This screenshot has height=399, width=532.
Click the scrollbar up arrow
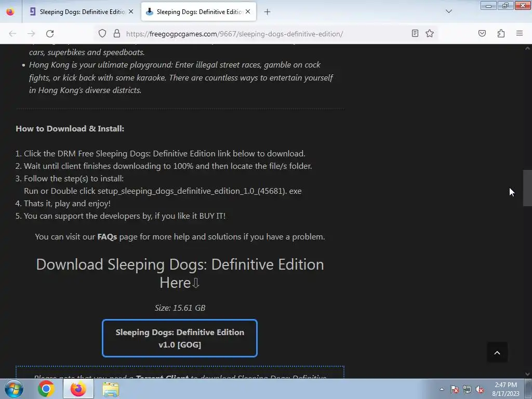point(527,48)
